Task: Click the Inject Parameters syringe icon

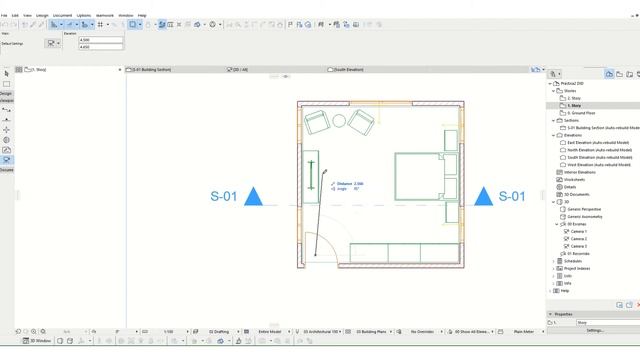Action: pyautogui.click(x=41, y=24)
